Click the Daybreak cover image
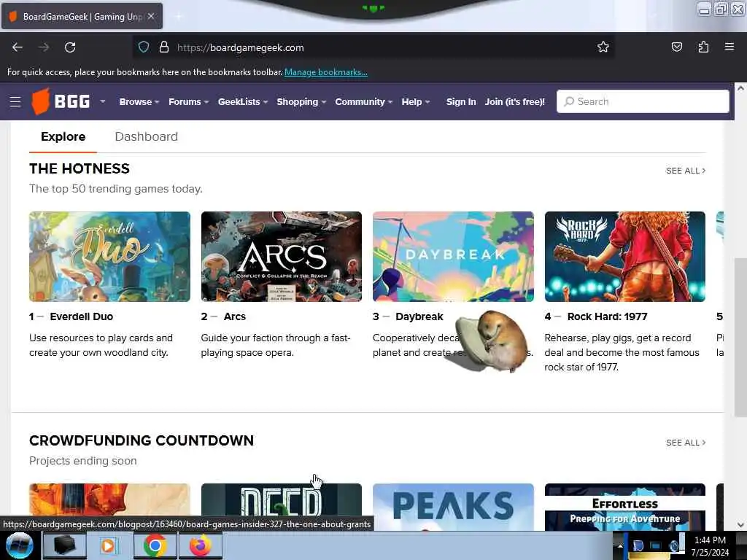 pyautogui.click(x=453, y=257)
